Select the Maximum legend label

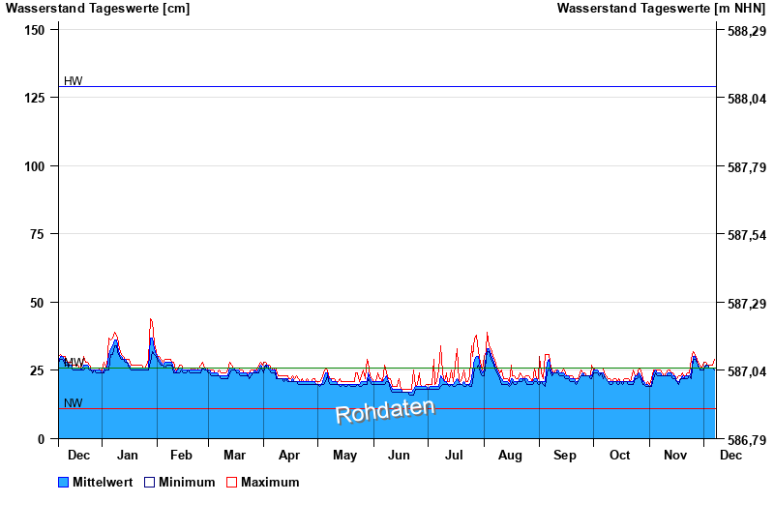tap(270, 482)
